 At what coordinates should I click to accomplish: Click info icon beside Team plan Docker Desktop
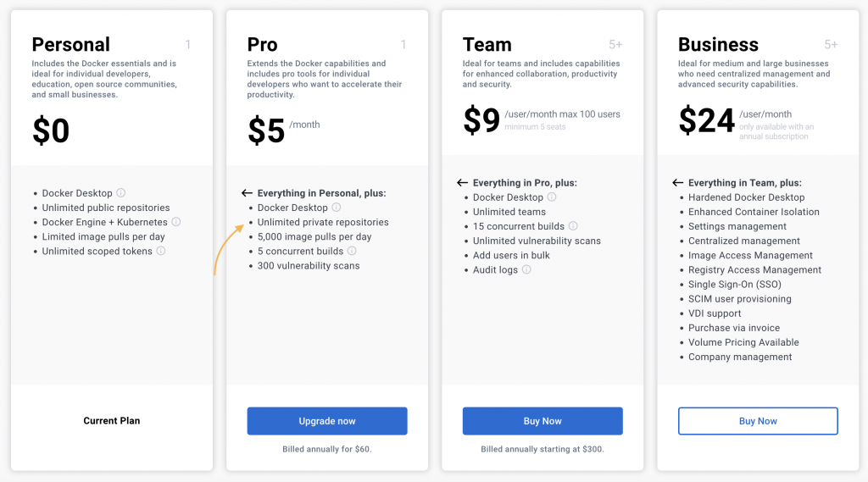[x=552, y=197]
